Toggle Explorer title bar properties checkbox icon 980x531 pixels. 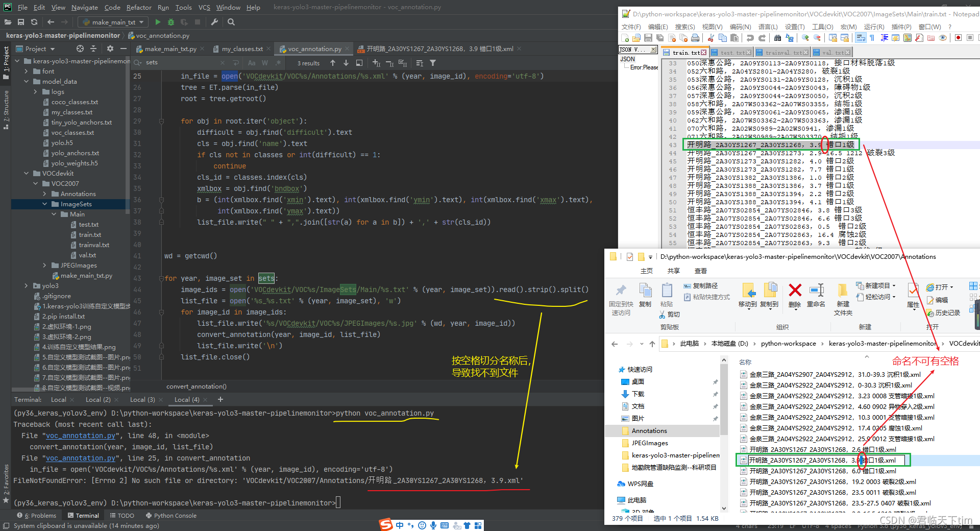(x=630, y=257)
